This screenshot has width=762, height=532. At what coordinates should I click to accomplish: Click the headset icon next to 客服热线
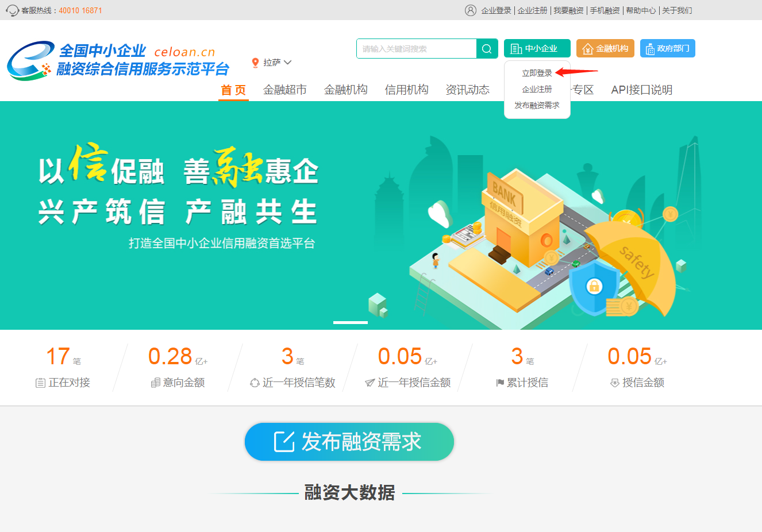12,10
